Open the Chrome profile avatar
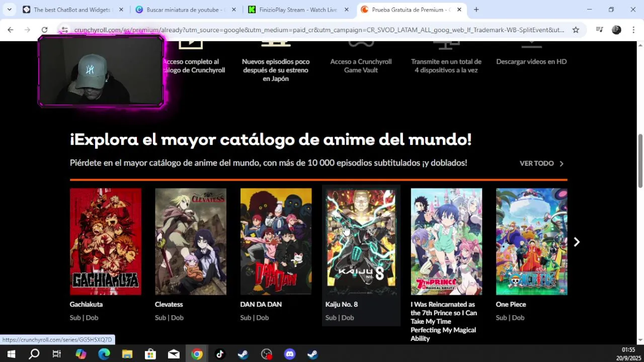The width and height of the screenshot is (644, 362). (x=616, y=30)
